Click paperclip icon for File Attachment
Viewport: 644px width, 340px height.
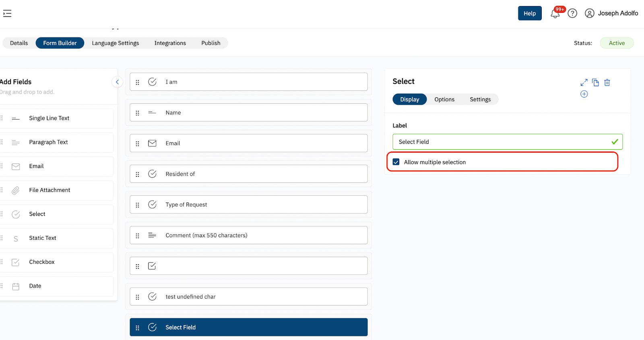point(16,190)
